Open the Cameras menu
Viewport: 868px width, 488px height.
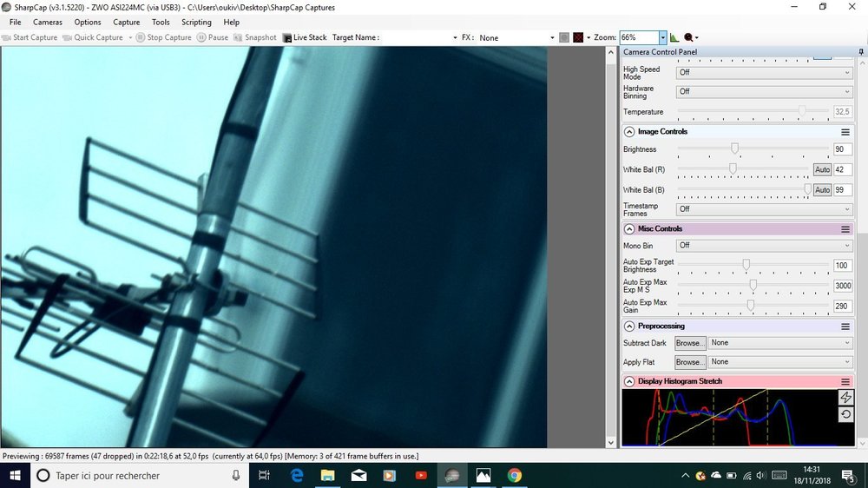point(48,23)
